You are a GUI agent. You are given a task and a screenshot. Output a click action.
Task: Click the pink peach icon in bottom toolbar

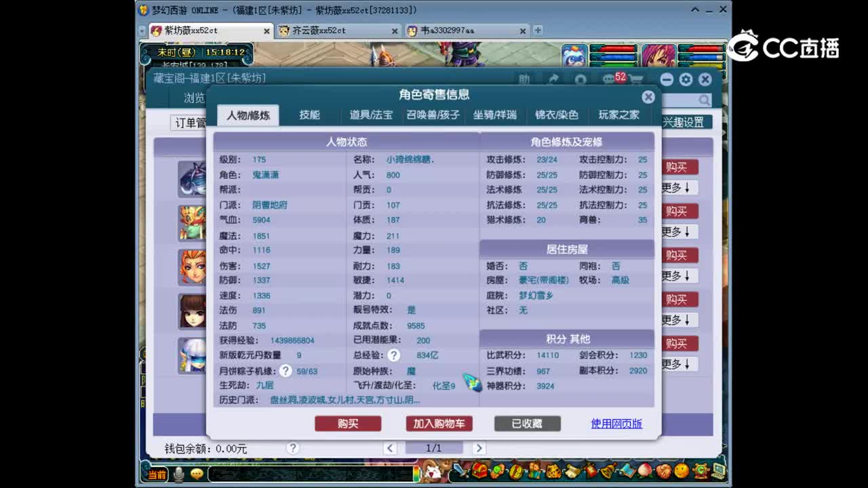click(645, 470)
